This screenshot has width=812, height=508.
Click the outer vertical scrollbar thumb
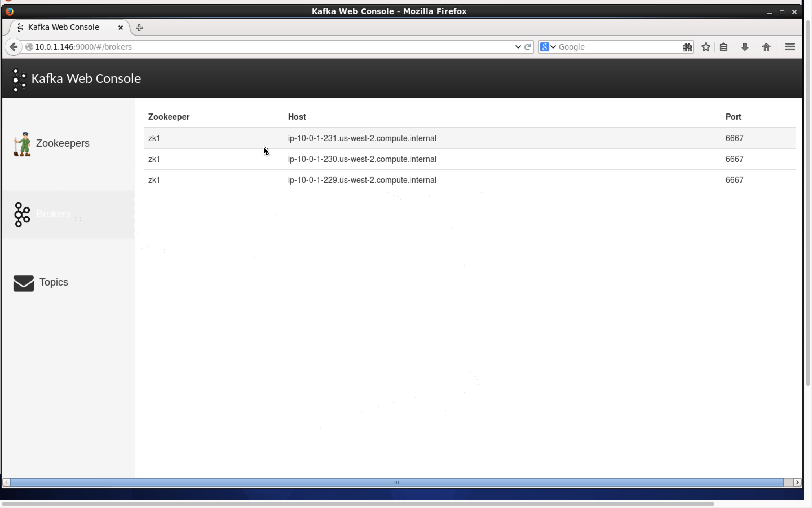pos(808,203)
